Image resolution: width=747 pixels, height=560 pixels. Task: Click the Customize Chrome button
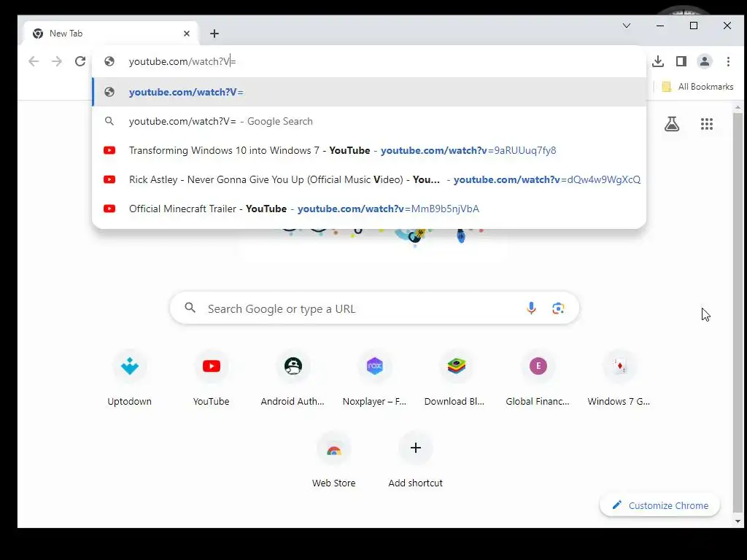(659, 505)
